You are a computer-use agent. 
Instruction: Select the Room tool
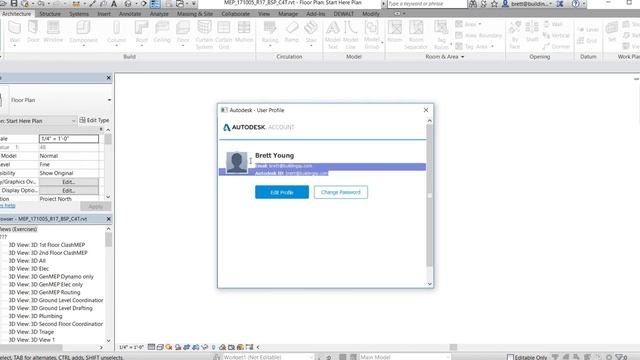click(x=395, y=32)
